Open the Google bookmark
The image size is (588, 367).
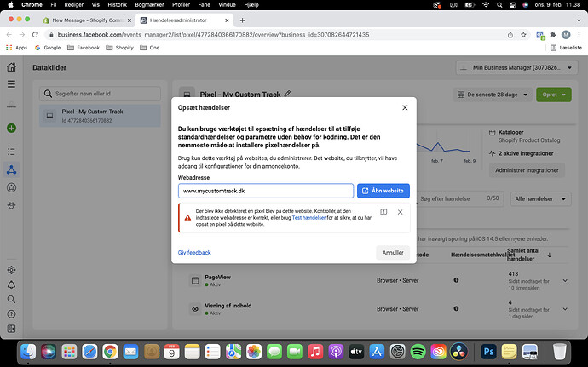48,48
